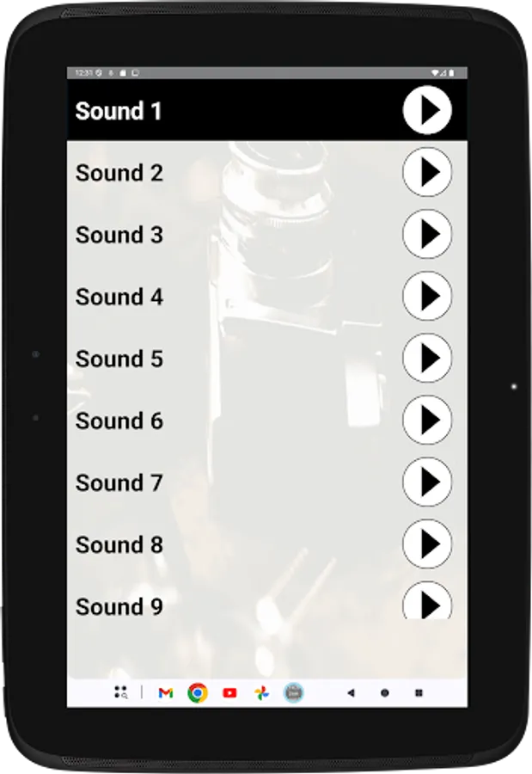Start playback of Sound 3
532x774 pixels.
427,234
